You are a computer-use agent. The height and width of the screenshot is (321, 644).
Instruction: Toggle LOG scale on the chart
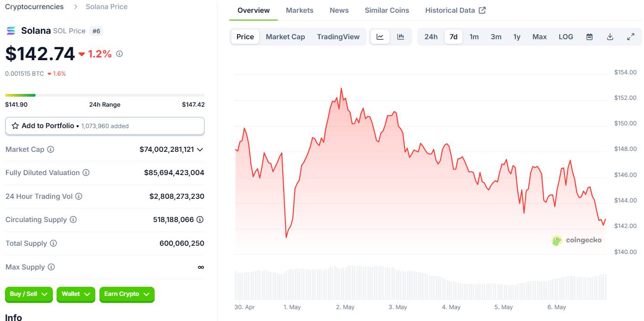click(x=566, y=37)
